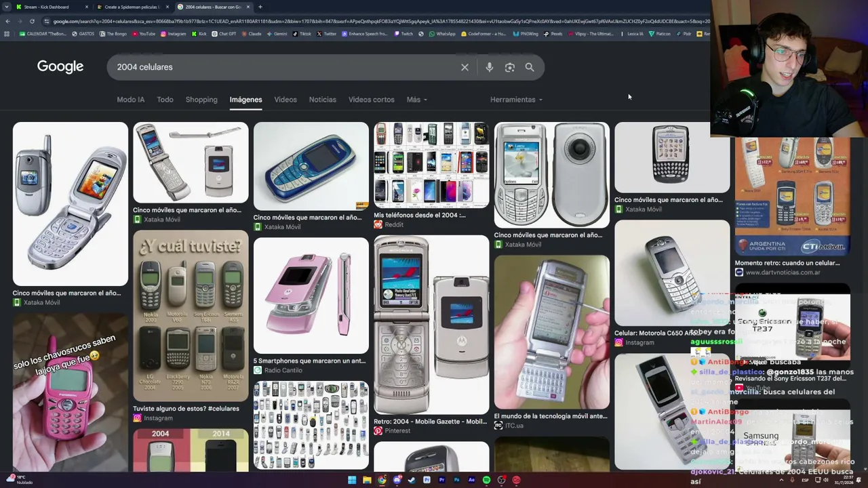Open the '¿Y cuál tuviste?' image result
Image resolution: width=868 pixels, height=488 pixels.
[191, 316]
